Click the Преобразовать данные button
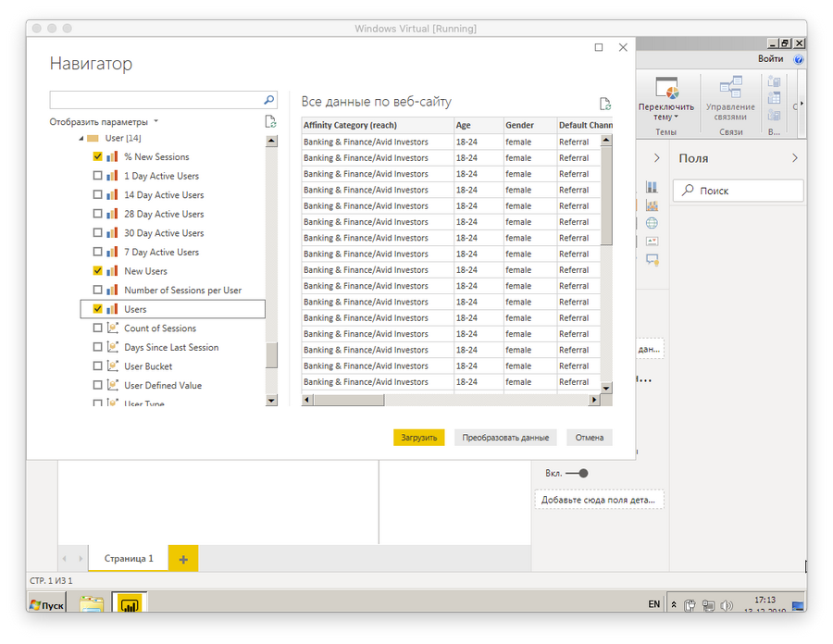This screenshot has height=644, width=833. 505,438
